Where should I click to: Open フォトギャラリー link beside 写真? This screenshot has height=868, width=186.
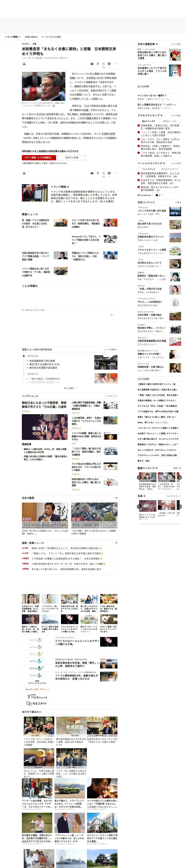coord(174,496)
